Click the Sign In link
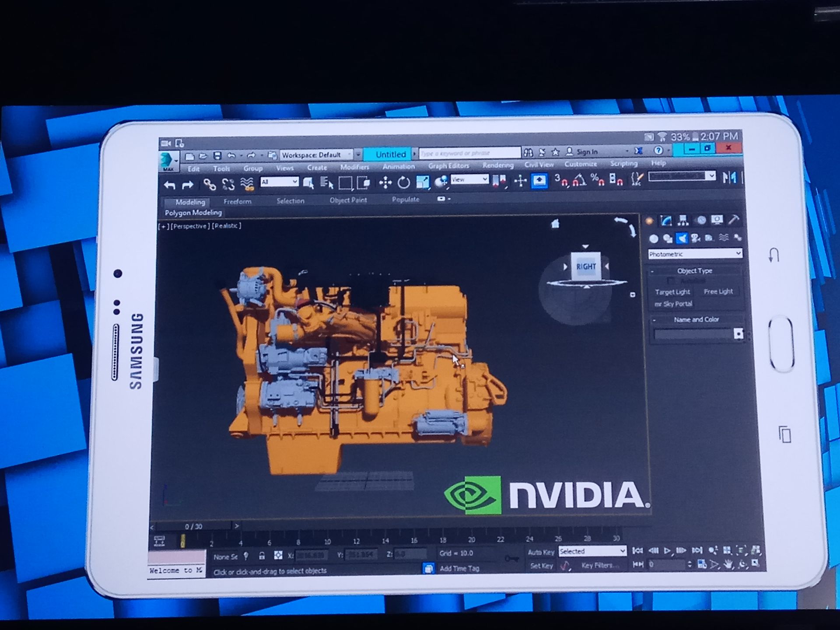840x630 pixels. pos(587,151)
